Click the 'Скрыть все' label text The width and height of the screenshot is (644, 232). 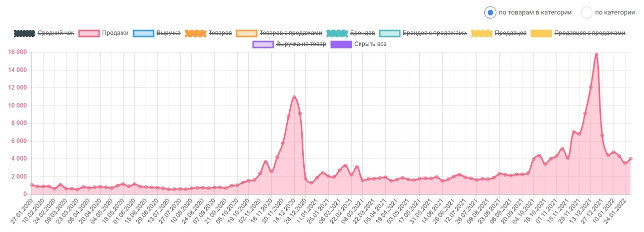[x=370, y=44]
